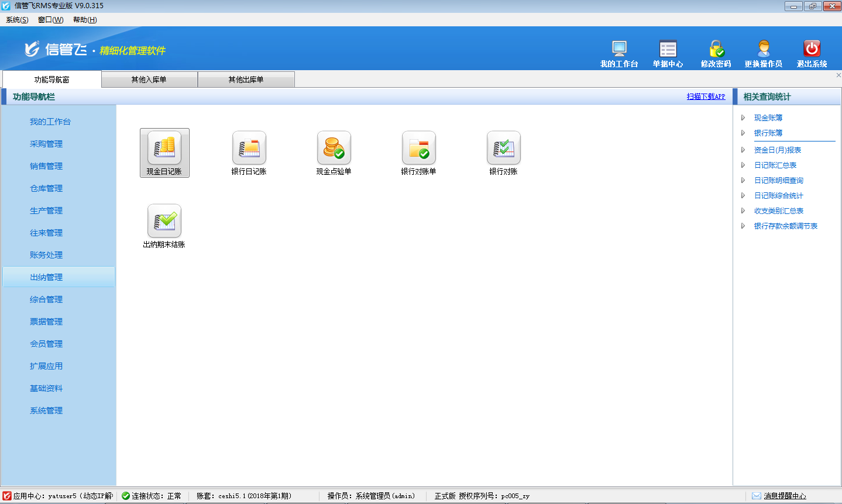The image size is (842, 504).
Task: Click 更换操作员 switch operator icon
Action: [764, 49]
